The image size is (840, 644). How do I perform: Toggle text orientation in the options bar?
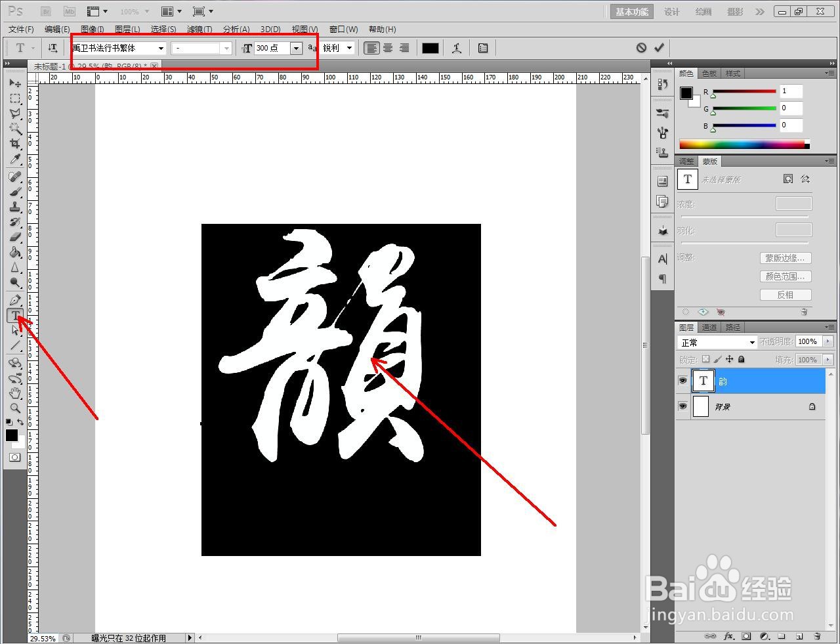coord(52,47)
